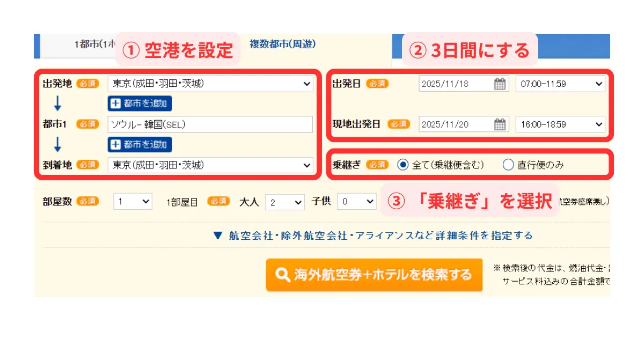Click 海外航空券+ホテルを検索する button

374,275
